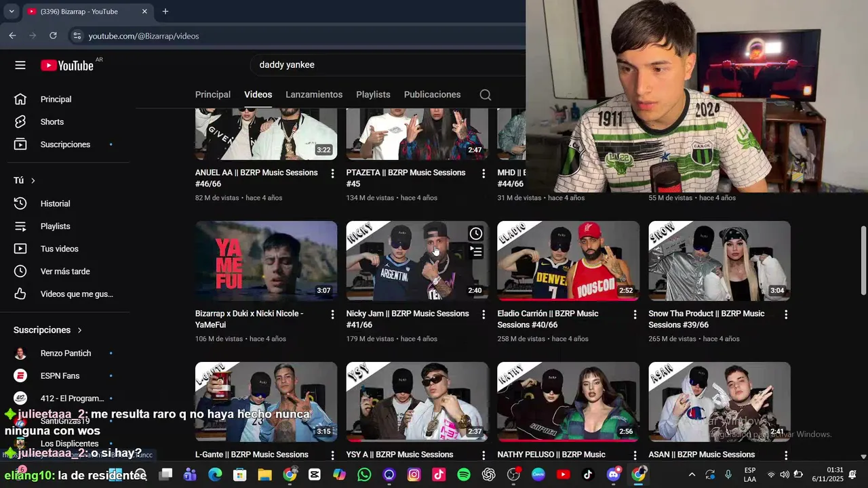Open Eladio Carrión Sessions #40/66 title

[x=548, y=319]
